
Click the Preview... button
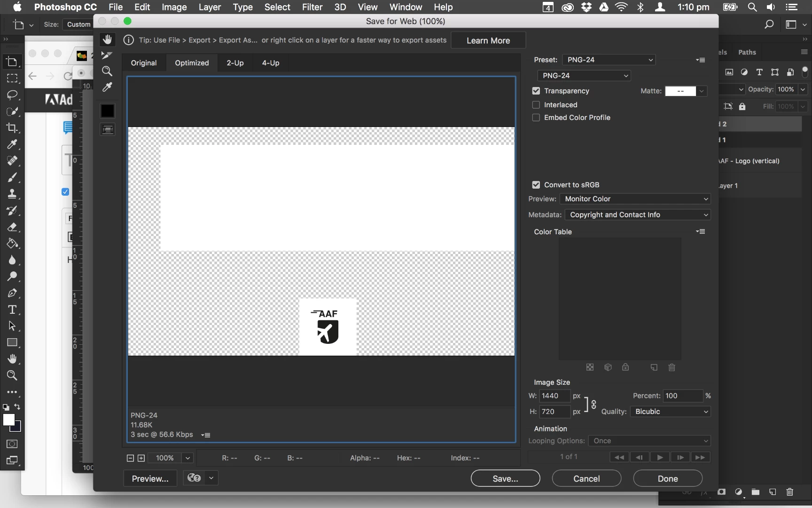[150, 478]
